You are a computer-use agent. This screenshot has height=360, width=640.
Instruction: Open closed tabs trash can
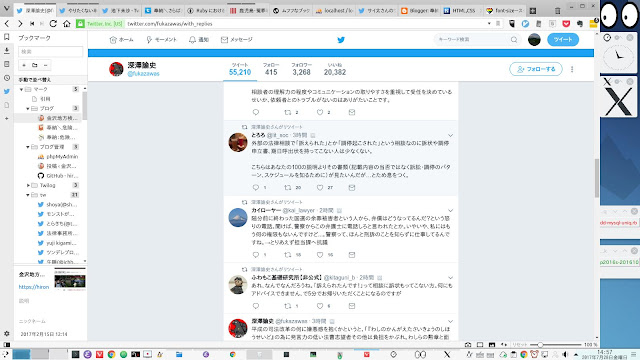[x=558, y=11]
